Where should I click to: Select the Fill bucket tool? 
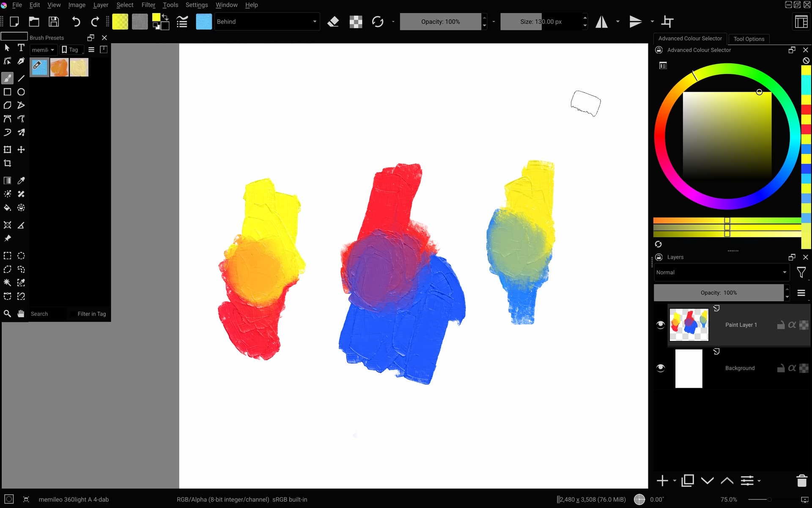(7, 208)
